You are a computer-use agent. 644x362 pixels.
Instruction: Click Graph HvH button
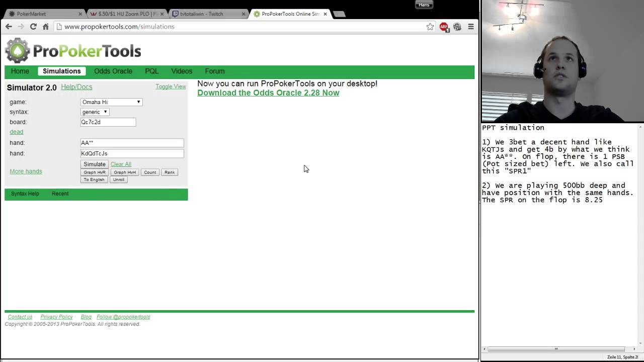[x=125, y=172]
